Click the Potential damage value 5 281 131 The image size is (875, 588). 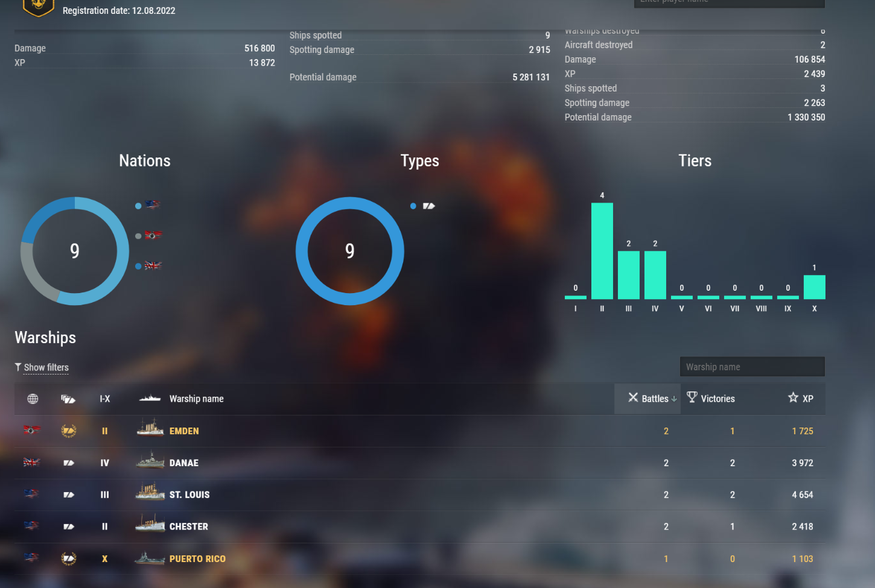point(531,77)
